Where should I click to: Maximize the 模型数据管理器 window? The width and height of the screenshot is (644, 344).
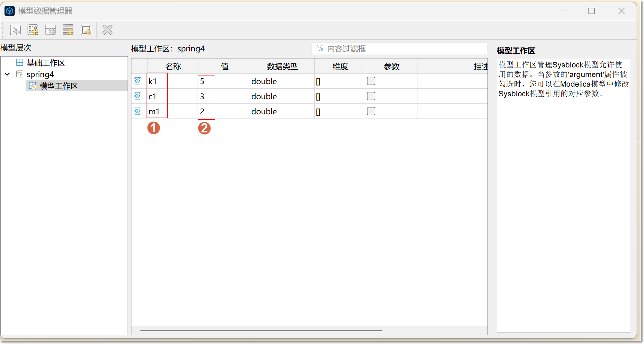tap(592, 11)
